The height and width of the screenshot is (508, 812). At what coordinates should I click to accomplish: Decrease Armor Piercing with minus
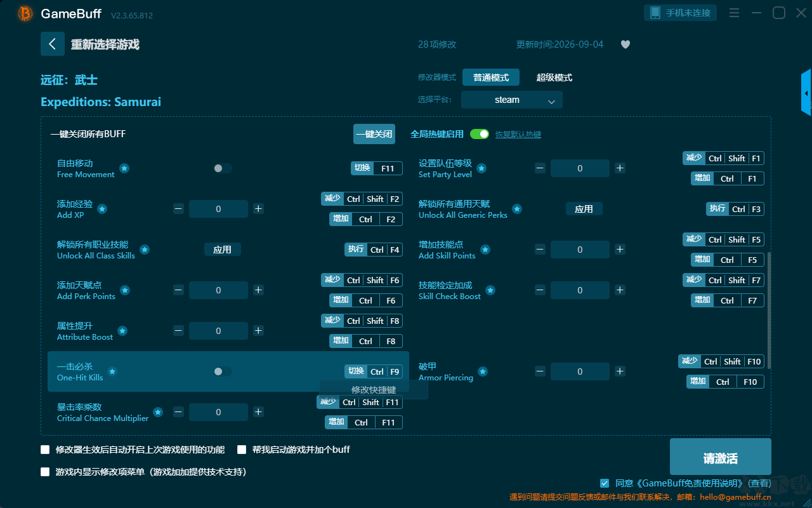(x=540, y=371)
